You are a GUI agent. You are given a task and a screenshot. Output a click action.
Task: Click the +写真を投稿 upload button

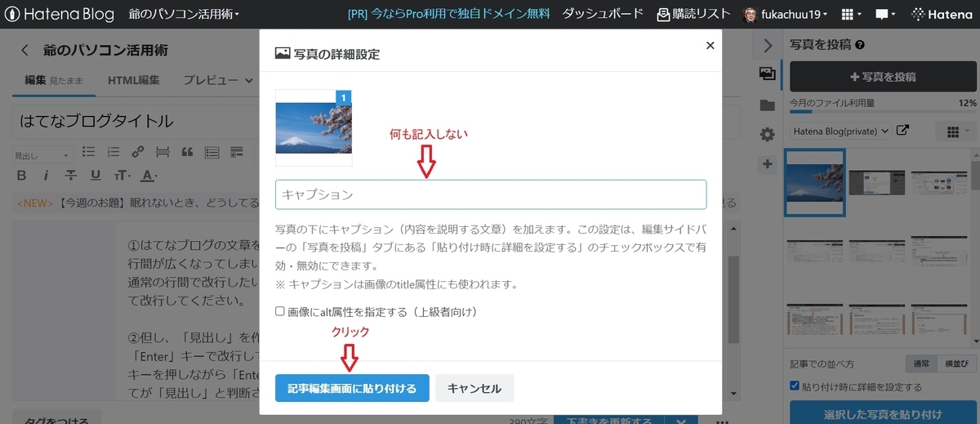[883, 77]
